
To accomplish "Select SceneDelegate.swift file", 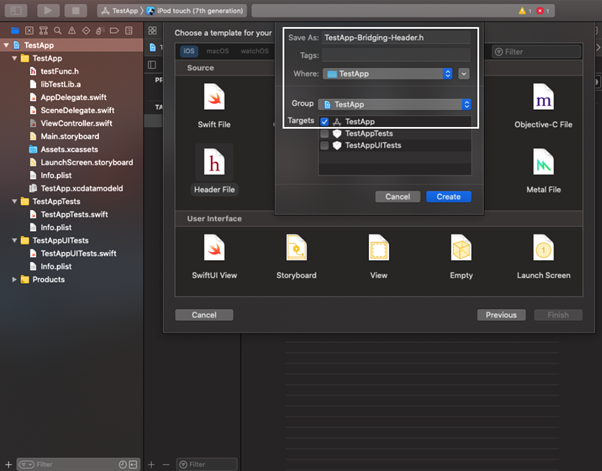I will tap(77, 111).
